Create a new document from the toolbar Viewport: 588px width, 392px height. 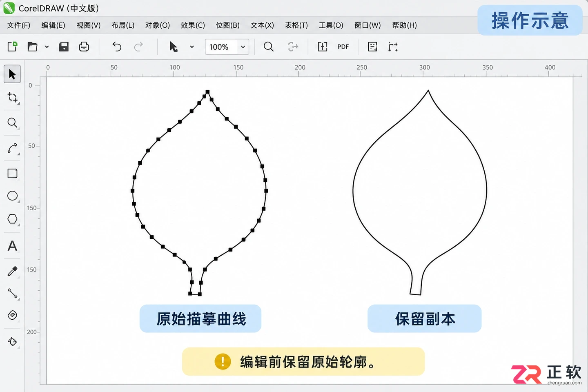pyautogui.click(x=12, y=47)
